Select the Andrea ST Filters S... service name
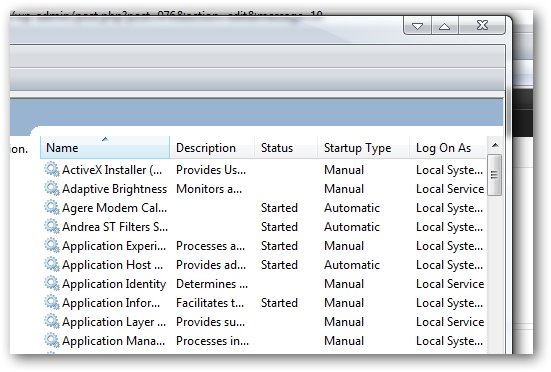The height and width of the screenshot is (372, 551). coord(115,227)
